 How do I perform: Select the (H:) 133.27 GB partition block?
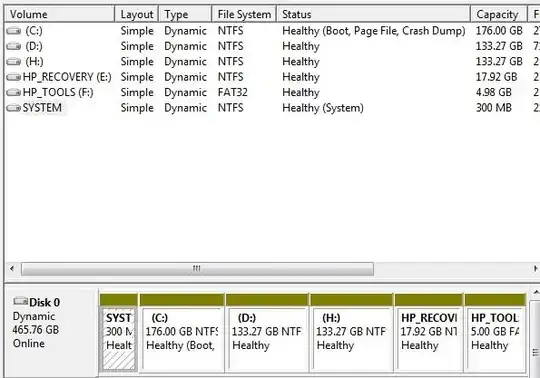(351, 333)
